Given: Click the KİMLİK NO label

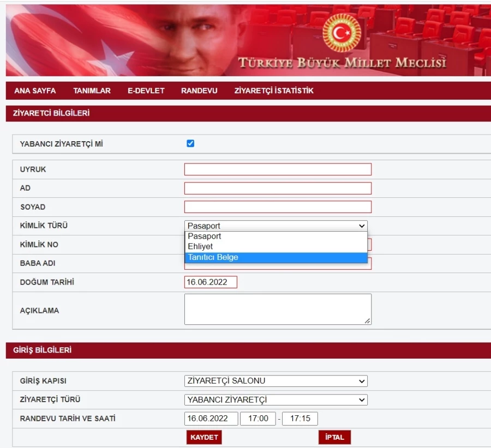Looking at the screenshot, I should (x=39, y=245).
